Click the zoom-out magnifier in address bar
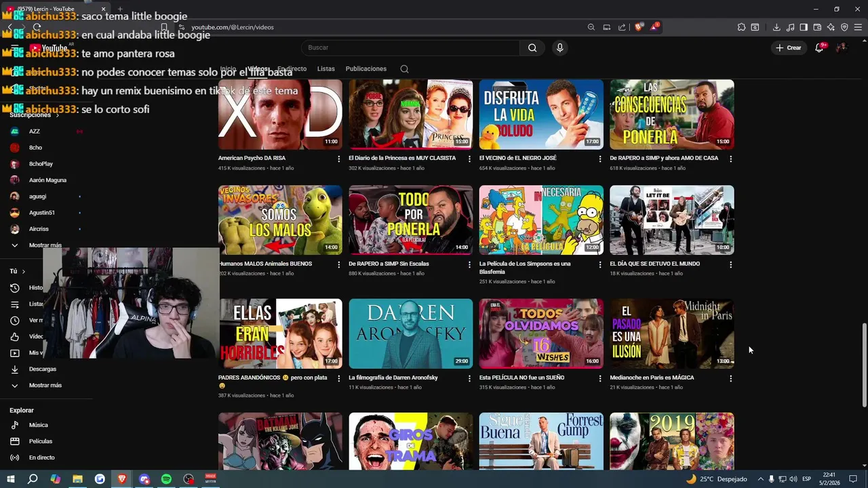This screenshot has height=488, width=868. 591,27
